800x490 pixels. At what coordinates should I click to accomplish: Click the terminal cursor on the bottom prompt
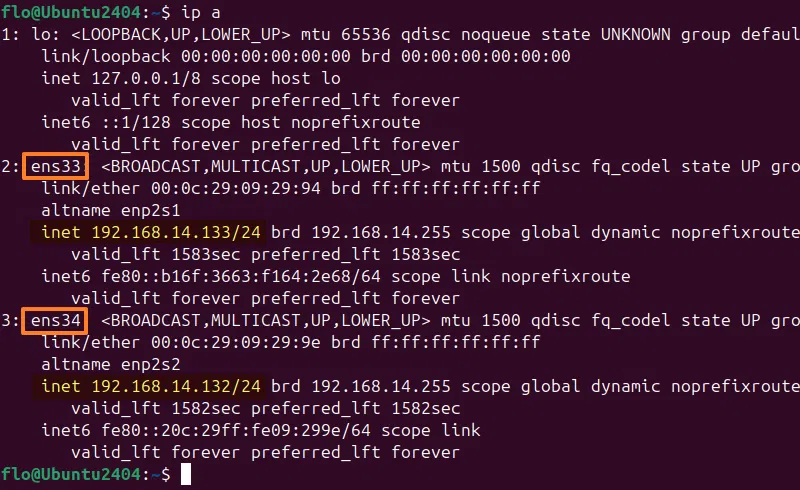(x=184, y=474)
